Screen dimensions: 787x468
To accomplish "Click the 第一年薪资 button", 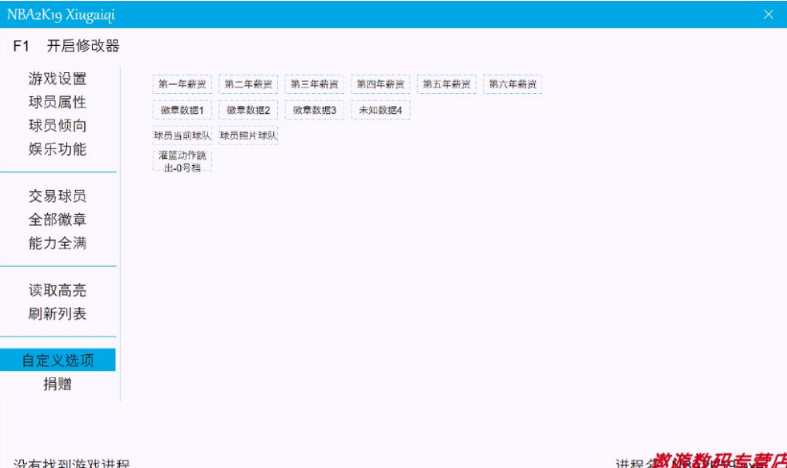I will [182, 84].
